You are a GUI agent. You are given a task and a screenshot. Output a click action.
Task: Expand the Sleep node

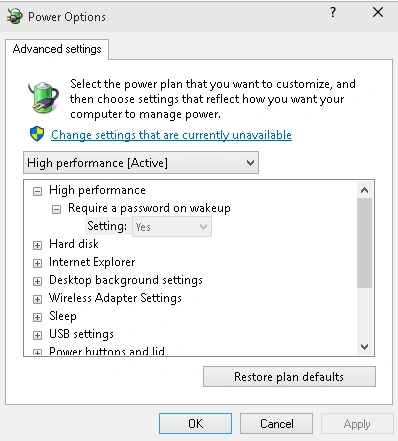pyautogui.click(x=37, y=317)
